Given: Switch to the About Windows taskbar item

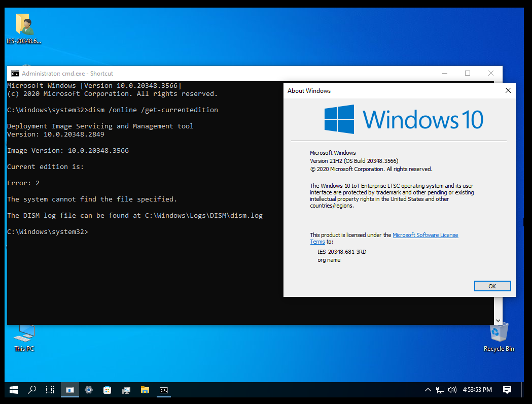Looking at the screenshot, I should 70,390.
